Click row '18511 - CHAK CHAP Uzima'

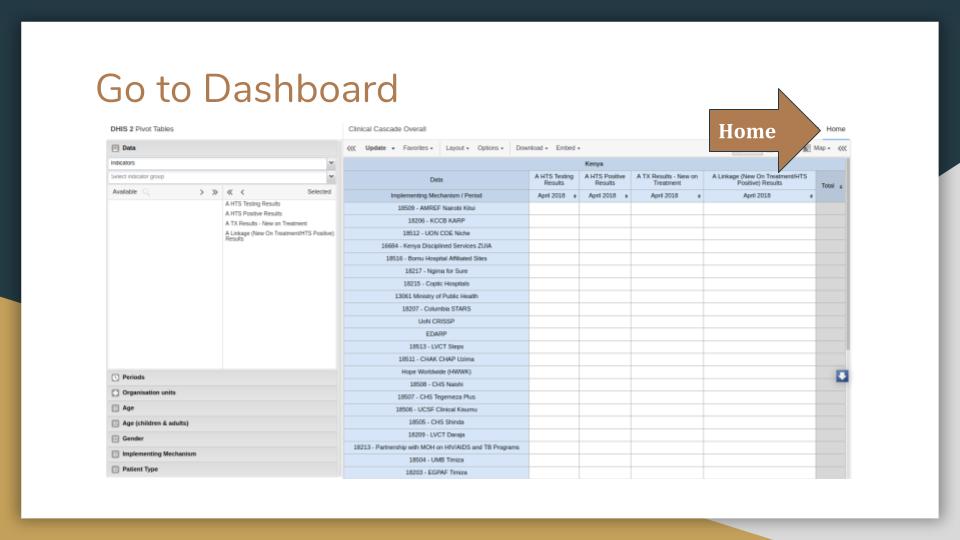[x=437, y=359]
